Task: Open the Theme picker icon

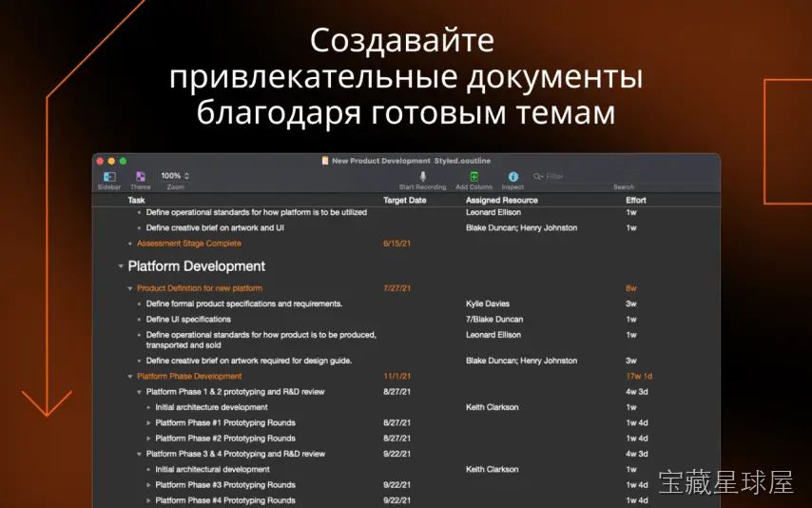Action: [141, 177]
